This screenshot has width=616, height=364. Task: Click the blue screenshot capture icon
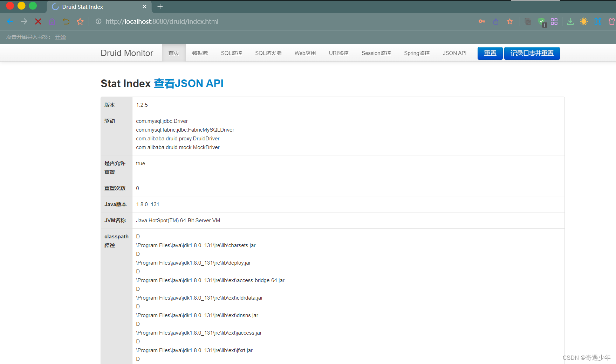pos(598,21)
